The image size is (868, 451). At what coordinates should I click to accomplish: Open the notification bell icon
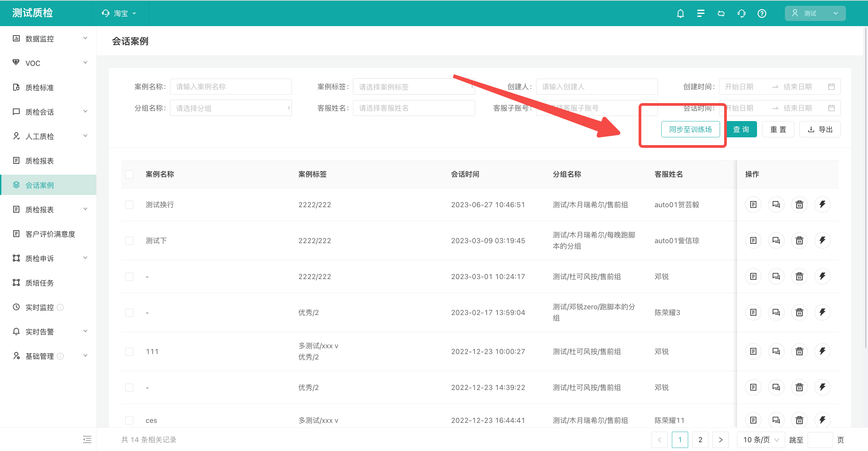point(680,13)
